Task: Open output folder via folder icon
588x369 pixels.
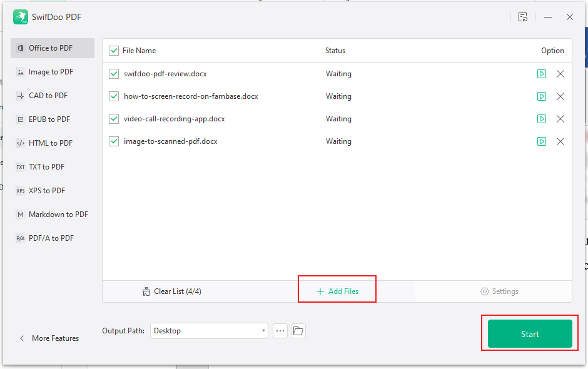Action: point(298,330)
